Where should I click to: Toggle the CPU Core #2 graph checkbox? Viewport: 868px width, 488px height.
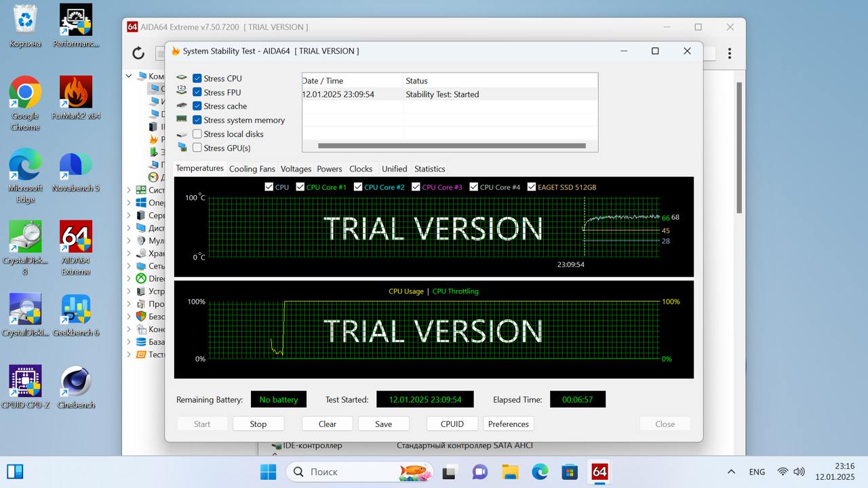(x=358, y=187)
